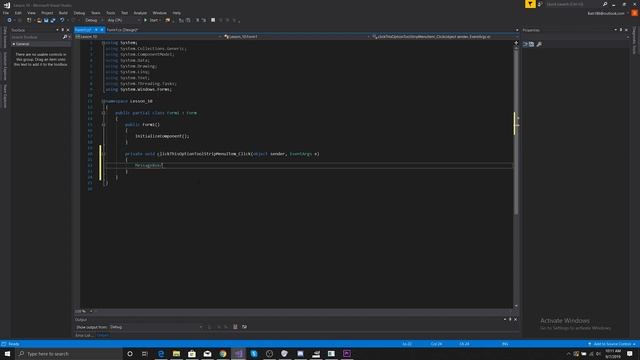Image resolution: width=640 pixels, height=360 pixels.
Task: Close the Output panel
Action: click(x=516, y=319)
